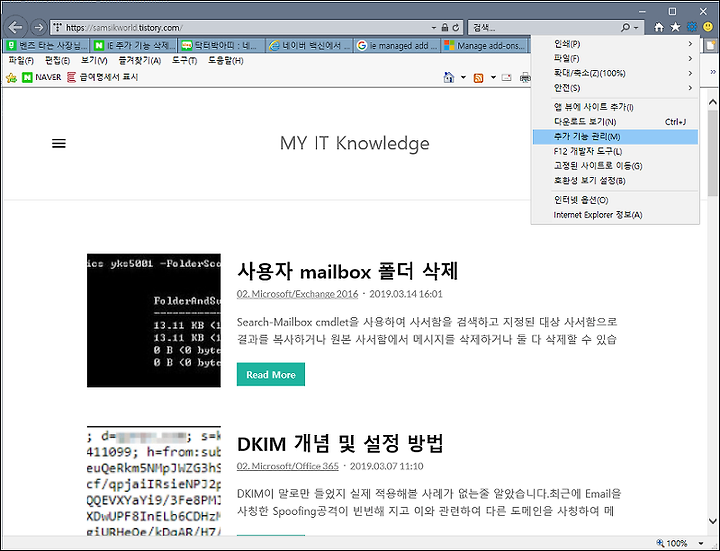Click the Tools gear icon
720x551 pixels.
click(692, 27)
